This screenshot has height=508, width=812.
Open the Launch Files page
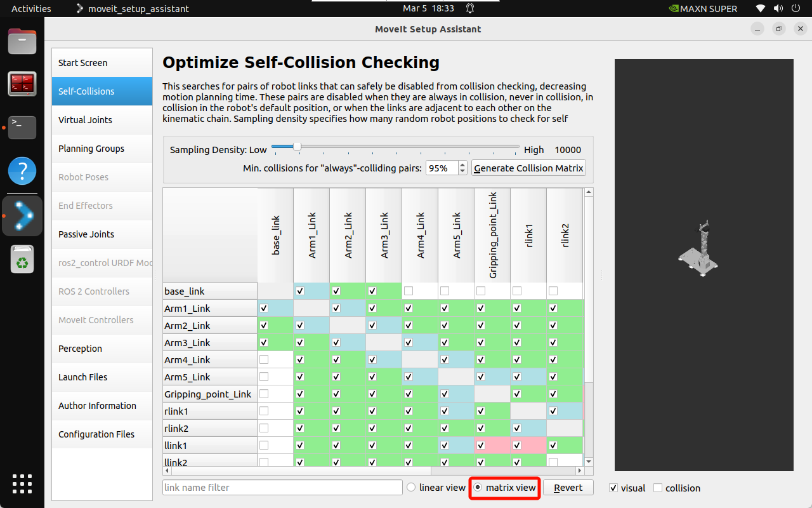(102, 377)
